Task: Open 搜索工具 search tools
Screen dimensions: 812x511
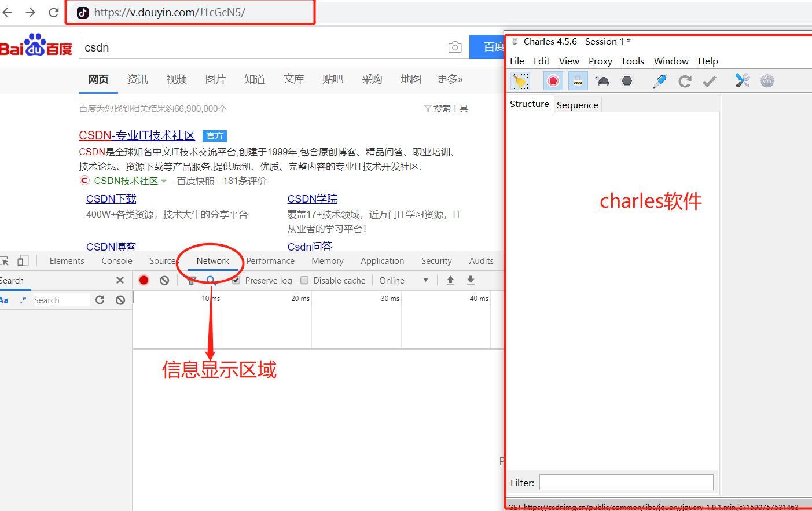Action: pyautogui.click(x=446, y=108)
